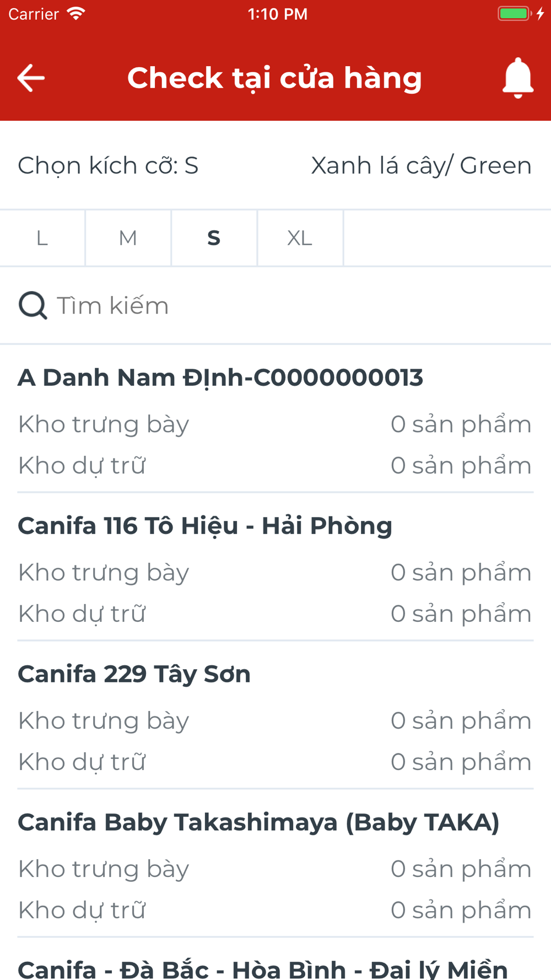The width and height of the screenshot is (551, 980).
Task: Tap the Wi-Fi status icon
Action: [75, 13]
